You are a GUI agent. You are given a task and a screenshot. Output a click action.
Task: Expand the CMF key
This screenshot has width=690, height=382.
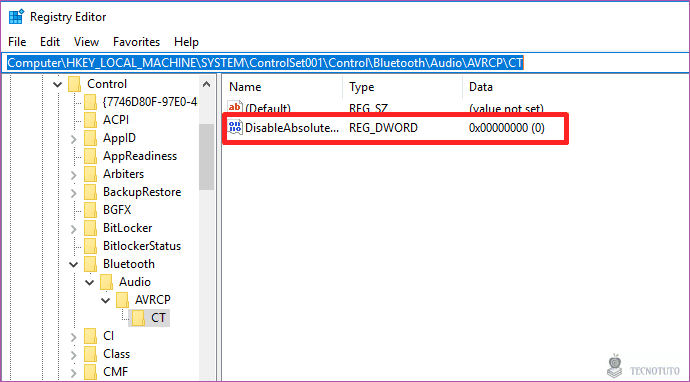(x=73, y=373)
